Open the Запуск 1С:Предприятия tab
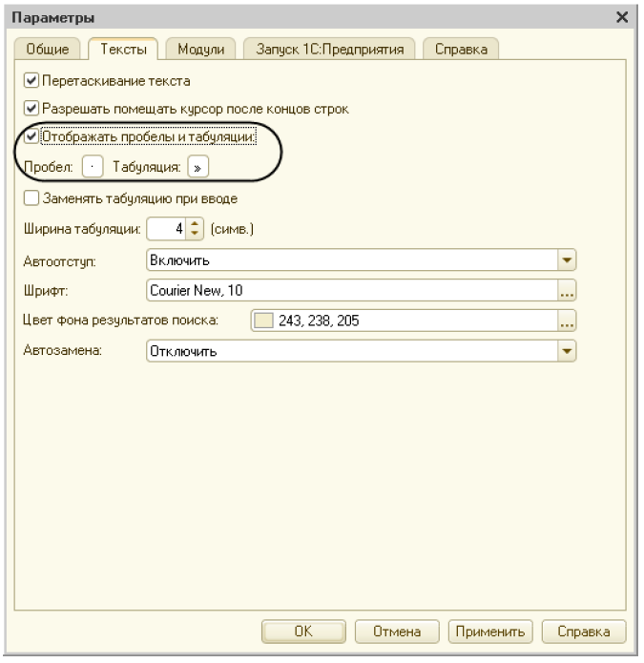The height and width of the screenshot is (663, 644). click(329, 49)
